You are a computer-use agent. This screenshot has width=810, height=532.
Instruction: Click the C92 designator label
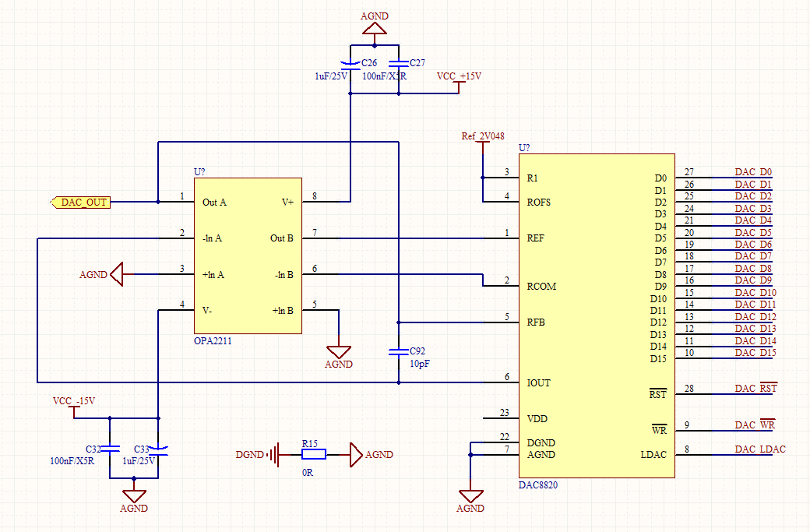pos(417,351)
